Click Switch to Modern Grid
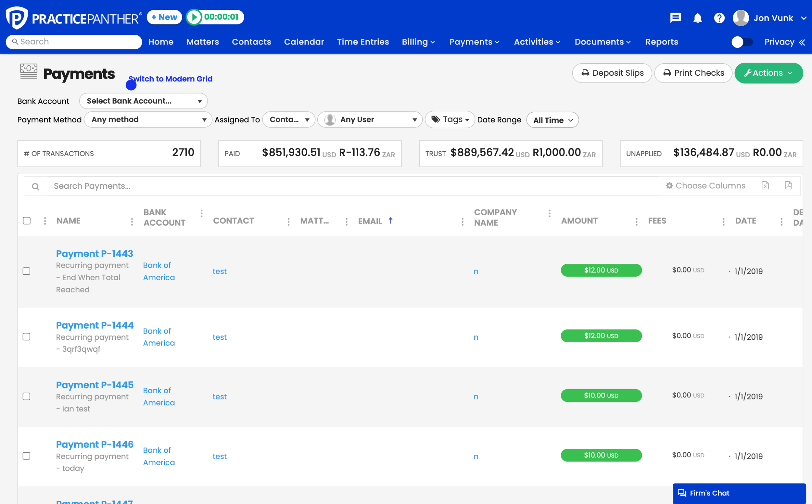This screenshot has width=812, height=504. click(x=171, y=79)
